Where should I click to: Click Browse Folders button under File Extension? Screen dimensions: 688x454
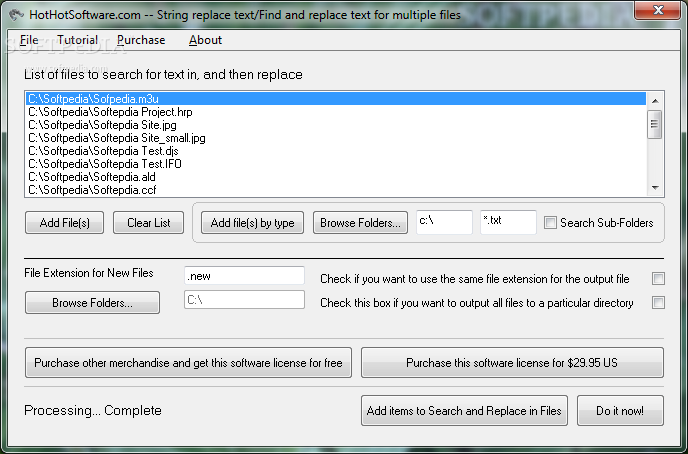pos(92,303)
